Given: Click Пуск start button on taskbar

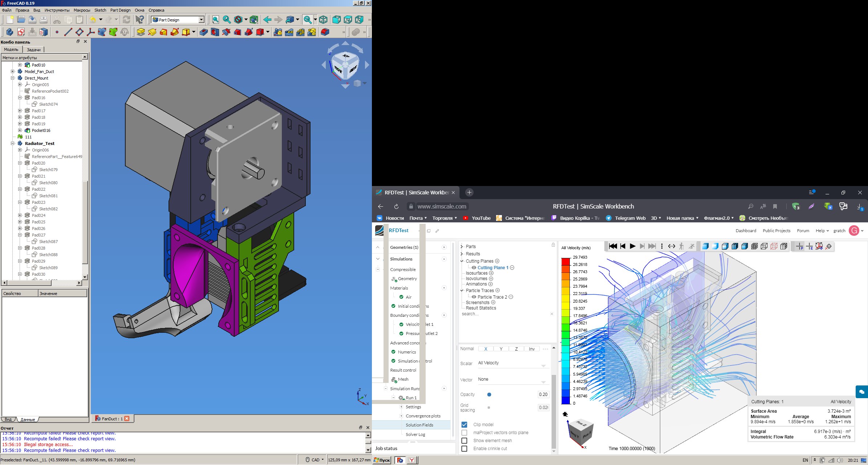Looking at the screenshot, I should [x=382, y=460].
